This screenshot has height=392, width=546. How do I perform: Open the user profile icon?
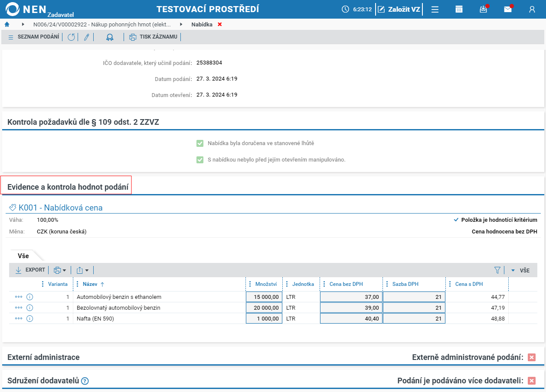pos(532,9)
